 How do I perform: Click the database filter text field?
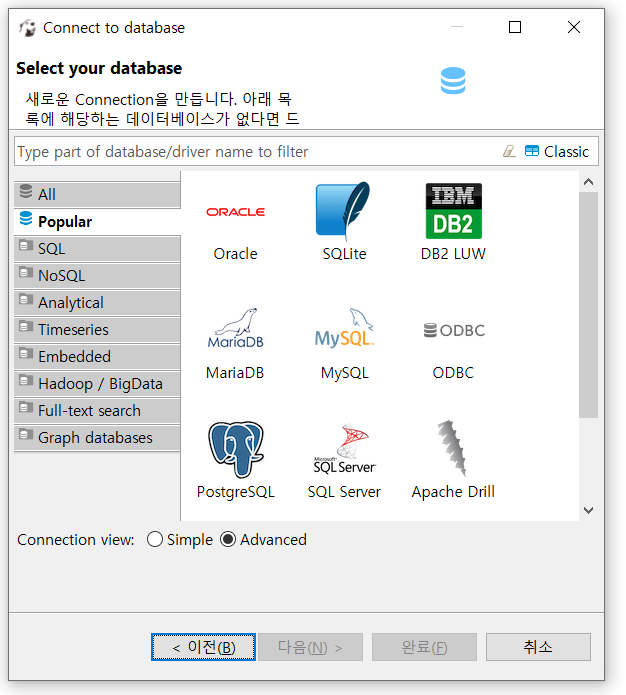tap(257, 152)
